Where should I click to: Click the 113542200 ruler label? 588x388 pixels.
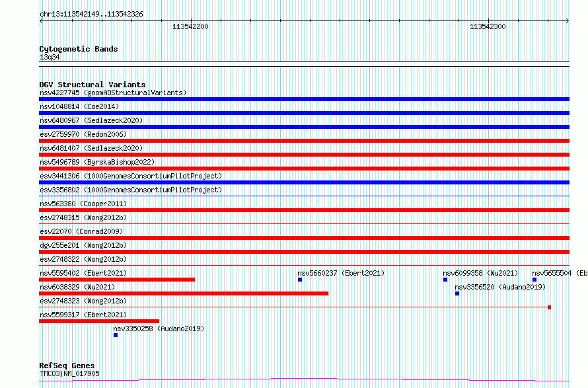click(190, 26)
